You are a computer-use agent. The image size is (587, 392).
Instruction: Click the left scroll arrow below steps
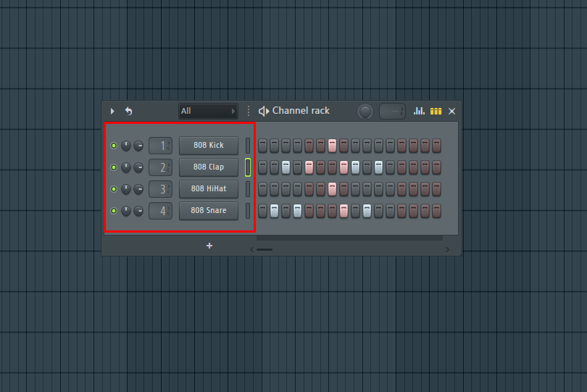tap(252, 249)
